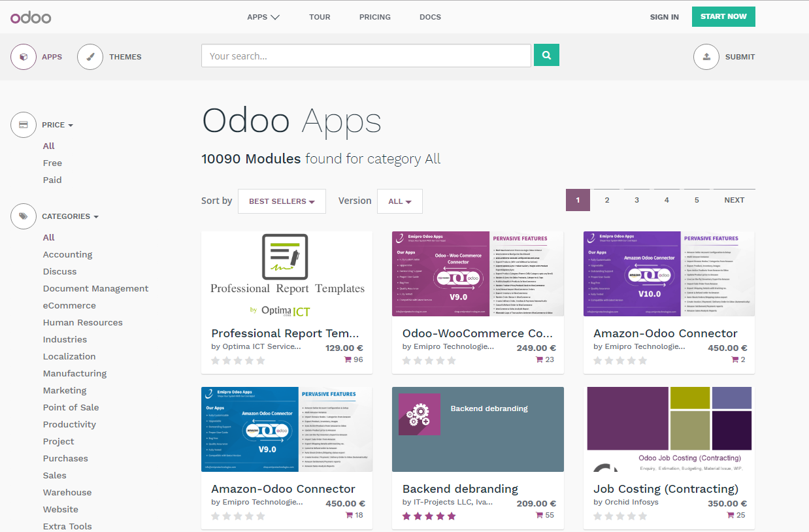Click the Submit upload icon
Viewport: 809px width, 532px height.
(706, 57)
